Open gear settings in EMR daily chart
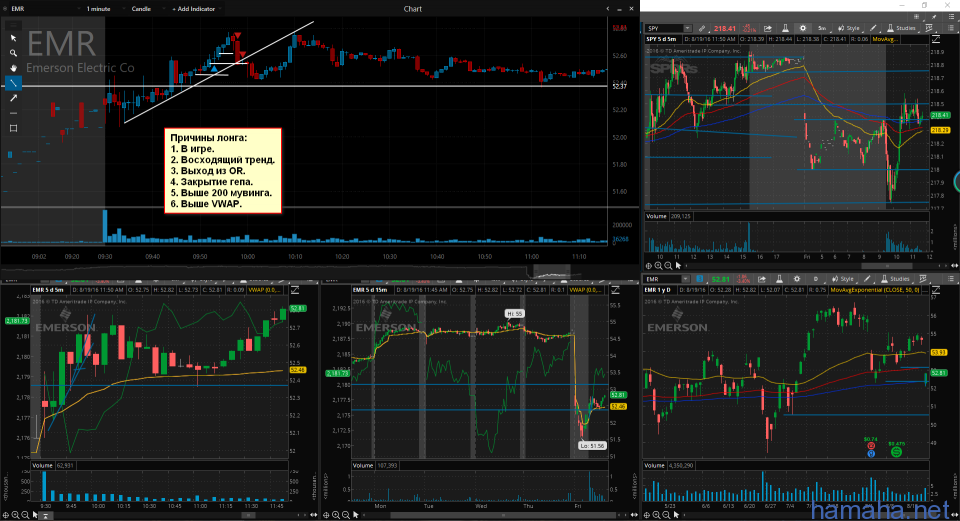960x521 pixels. (x=797, y=279)
